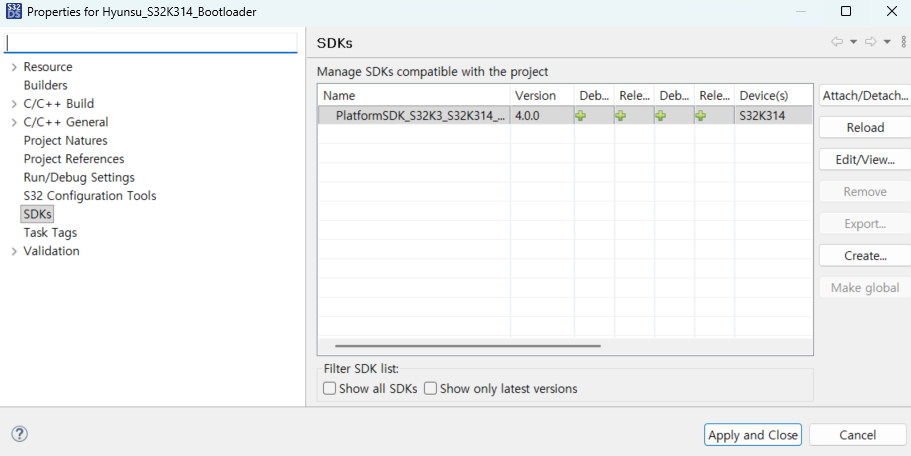This screenshot has height=456, width=911.
Task: Click the forward navigation arrow icon
Action: click(x=870, y=42)
